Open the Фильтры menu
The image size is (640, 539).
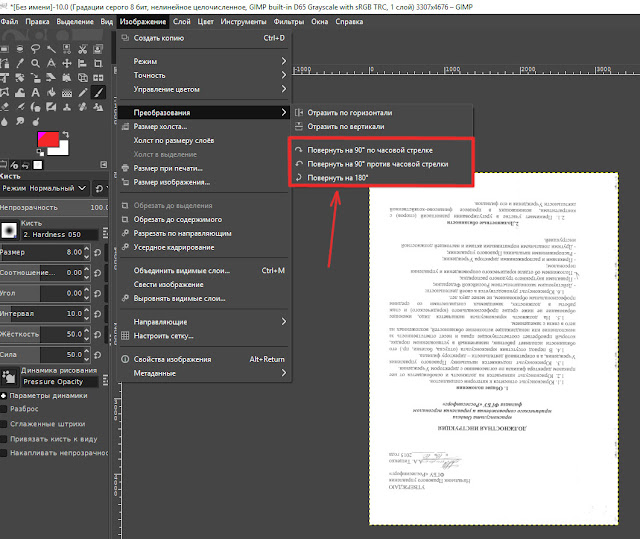click(289, 22)
